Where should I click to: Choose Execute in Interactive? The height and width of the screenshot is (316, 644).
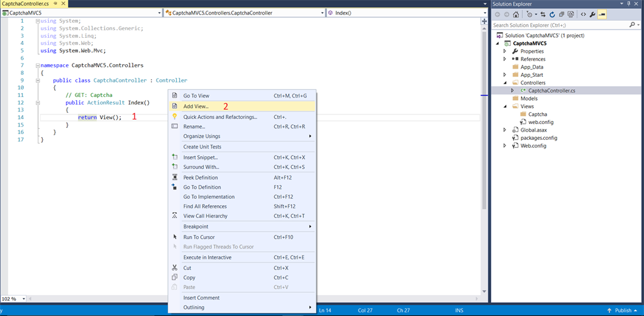pyautogui.click(x=242, y=257)
